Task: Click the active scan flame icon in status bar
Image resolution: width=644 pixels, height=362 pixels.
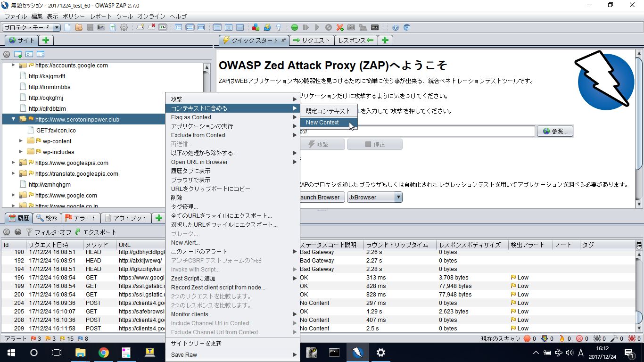Action: pyautogui.click(x=562, y=338)
